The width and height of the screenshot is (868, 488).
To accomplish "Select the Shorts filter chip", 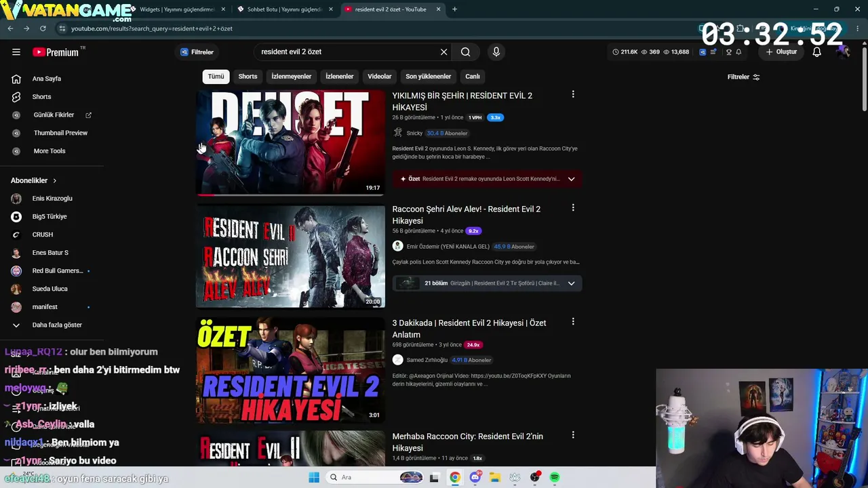I will [248, 77].
